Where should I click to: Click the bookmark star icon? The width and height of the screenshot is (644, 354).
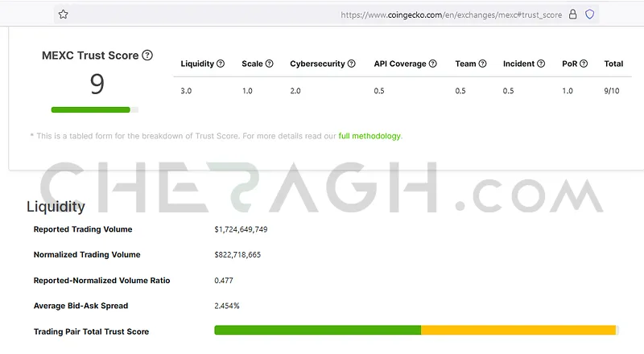64,14
